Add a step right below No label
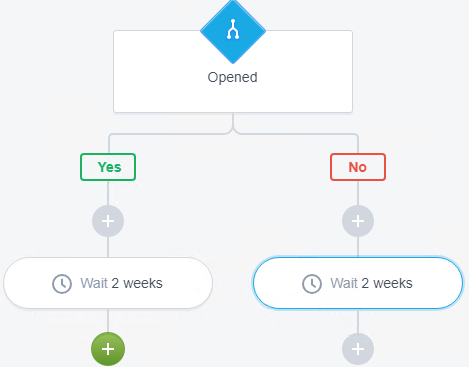469x367 pixels. (x=358, y=221)
